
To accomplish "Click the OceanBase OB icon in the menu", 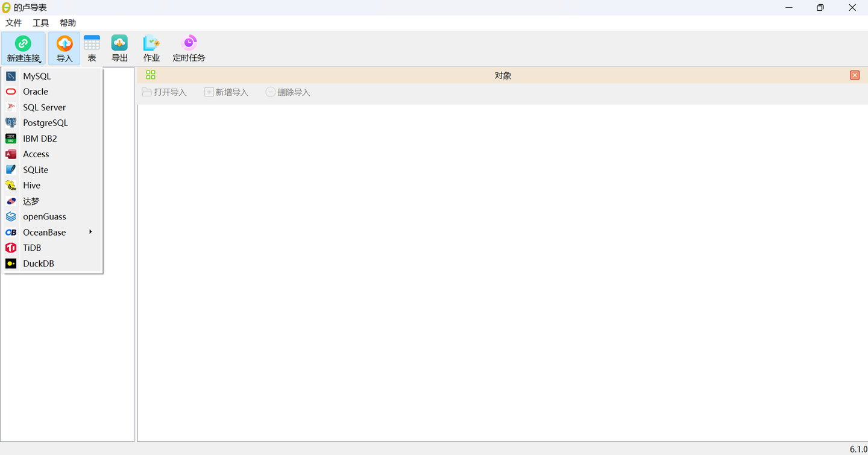I will 11,232.
